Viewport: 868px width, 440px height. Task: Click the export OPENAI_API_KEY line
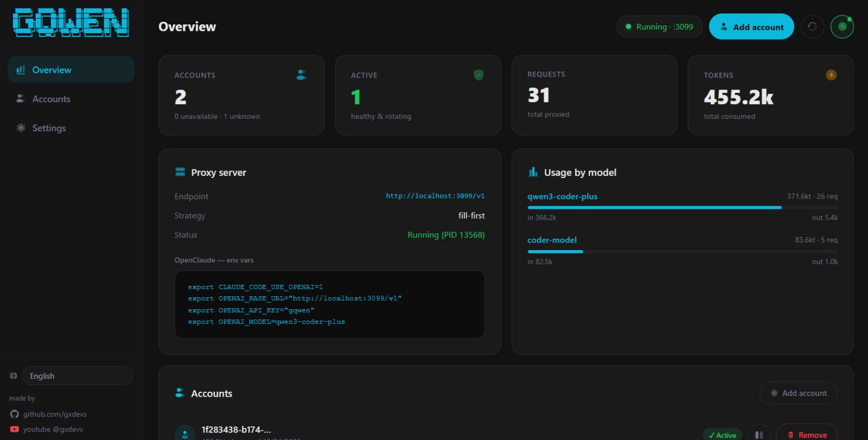pyautogui.click(x=251, y=310)
